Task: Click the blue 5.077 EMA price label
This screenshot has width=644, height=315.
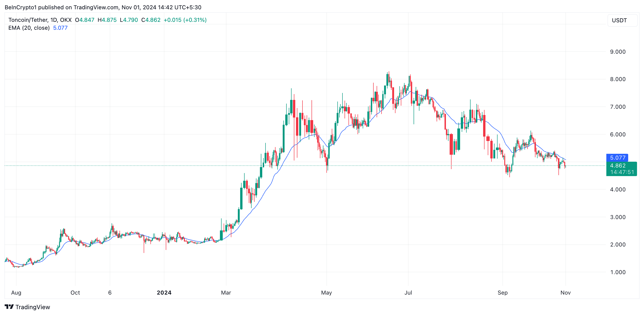Action: [x=617, y=158]
